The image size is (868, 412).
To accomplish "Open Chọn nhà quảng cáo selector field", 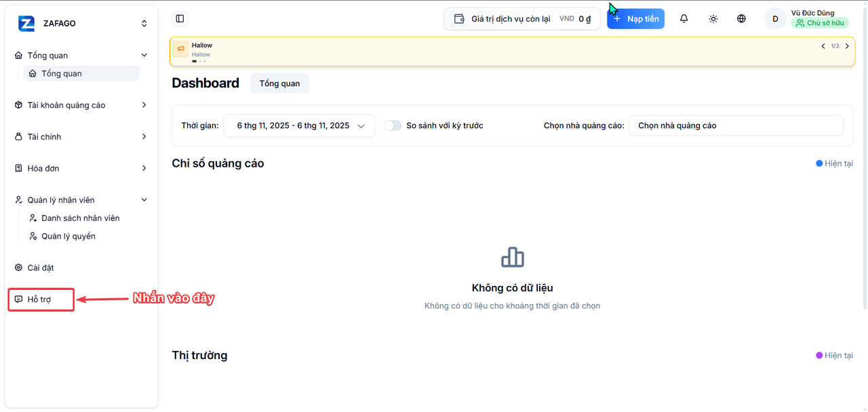I will [x=736, y=125].
